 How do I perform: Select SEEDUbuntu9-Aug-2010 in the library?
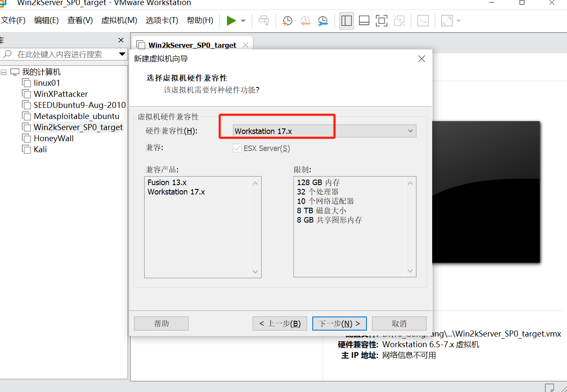click(x=80, y=105)
